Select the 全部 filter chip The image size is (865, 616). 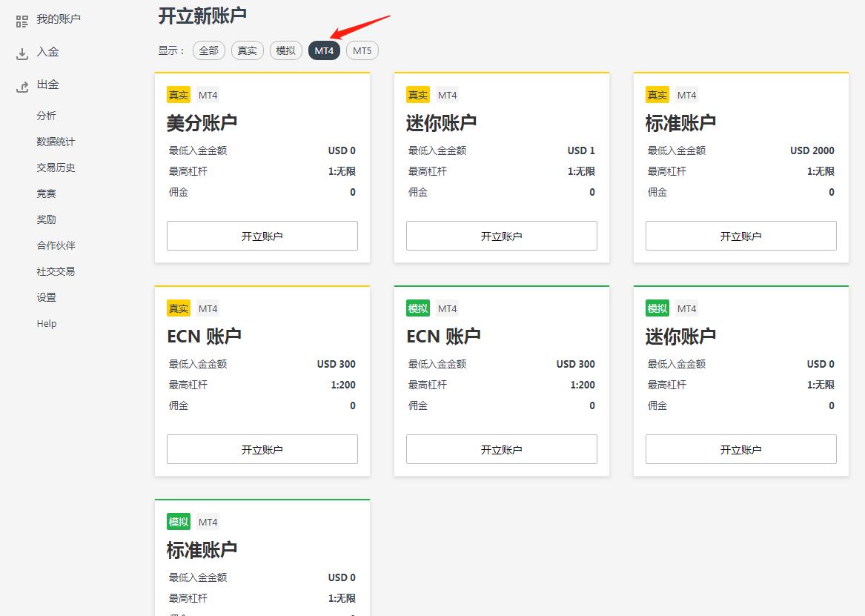pyautogui.click(x=208, y=50)
